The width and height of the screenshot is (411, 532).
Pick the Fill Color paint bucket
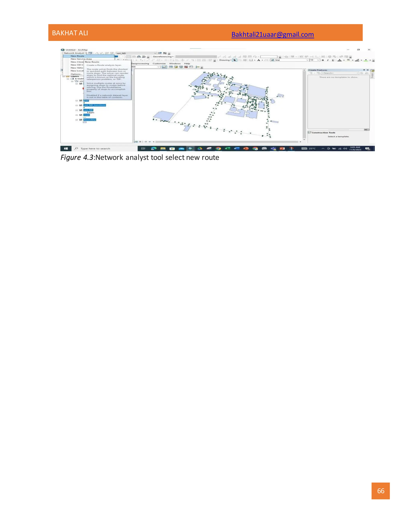click(x=348, y=60)
